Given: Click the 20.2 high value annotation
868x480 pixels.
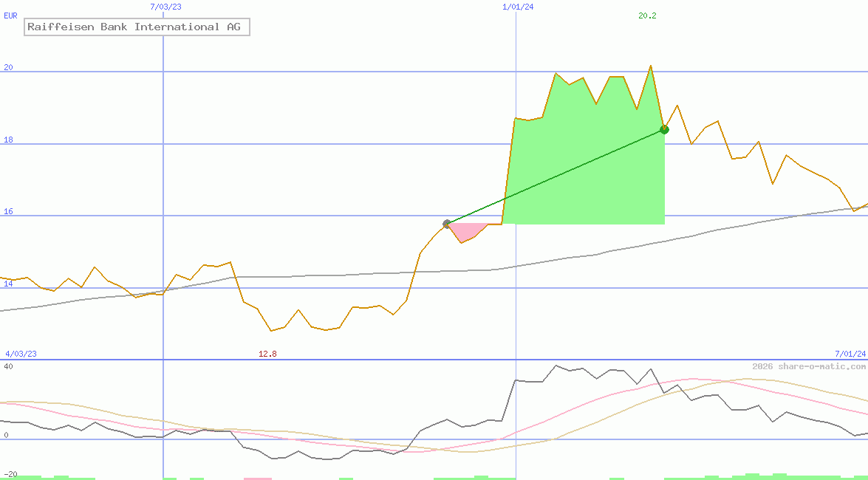Looking at the screenshot, I should point(646,16).
